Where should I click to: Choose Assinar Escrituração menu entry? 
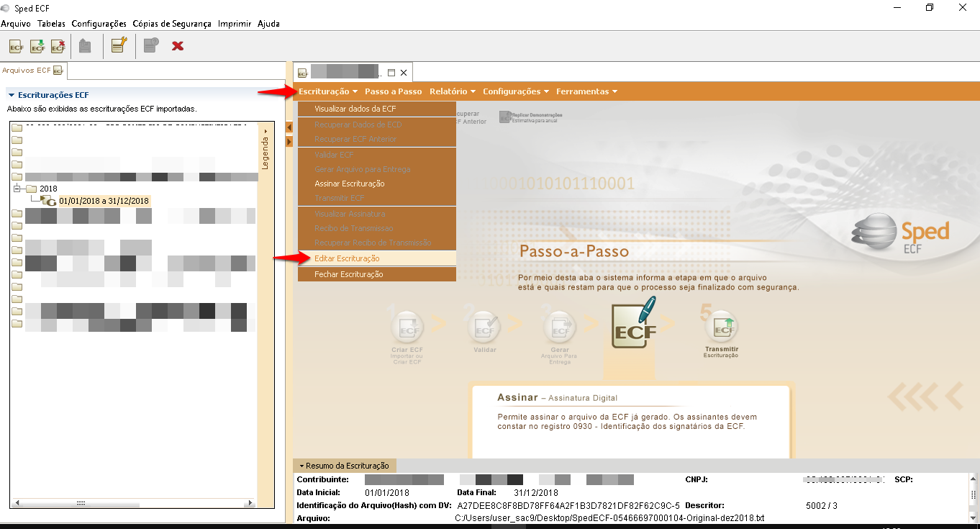click(377, 184)
